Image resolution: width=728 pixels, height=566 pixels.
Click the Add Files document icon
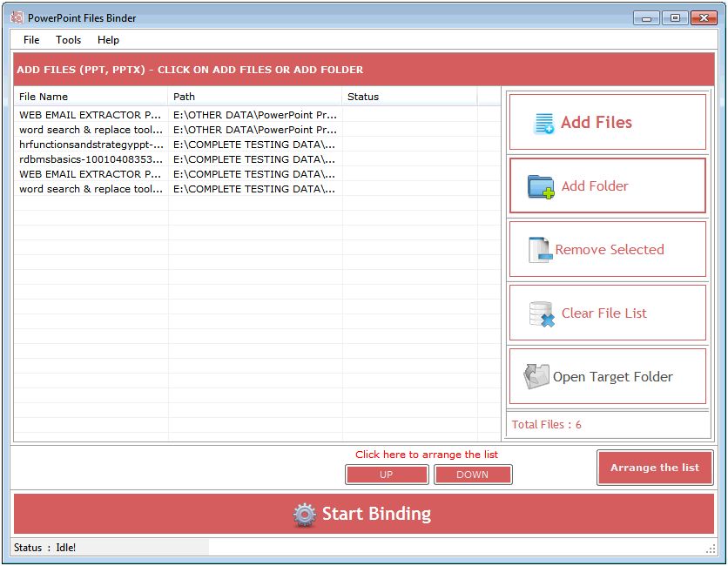pos(543,123)
